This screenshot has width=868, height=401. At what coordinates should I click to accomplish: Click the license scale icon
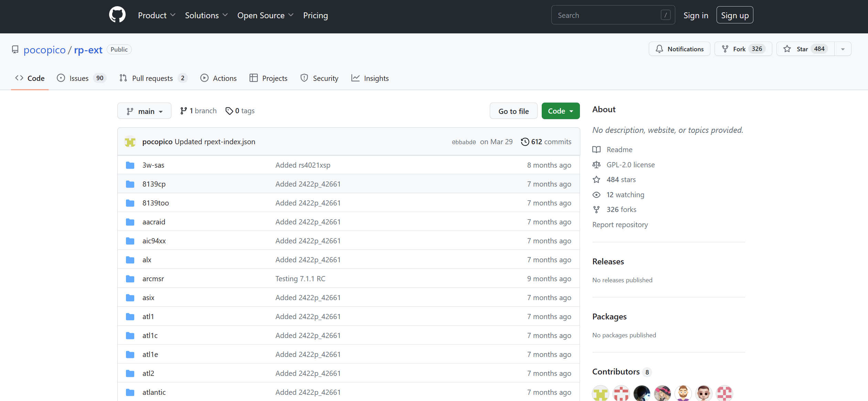coord(596,165)
